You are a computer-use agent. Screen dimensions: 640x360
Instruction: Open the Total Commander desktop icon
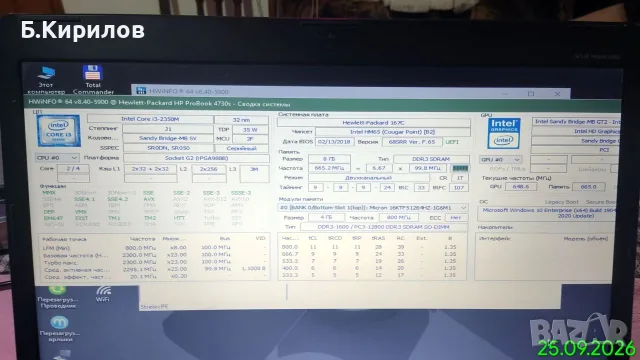pos(93,80)
